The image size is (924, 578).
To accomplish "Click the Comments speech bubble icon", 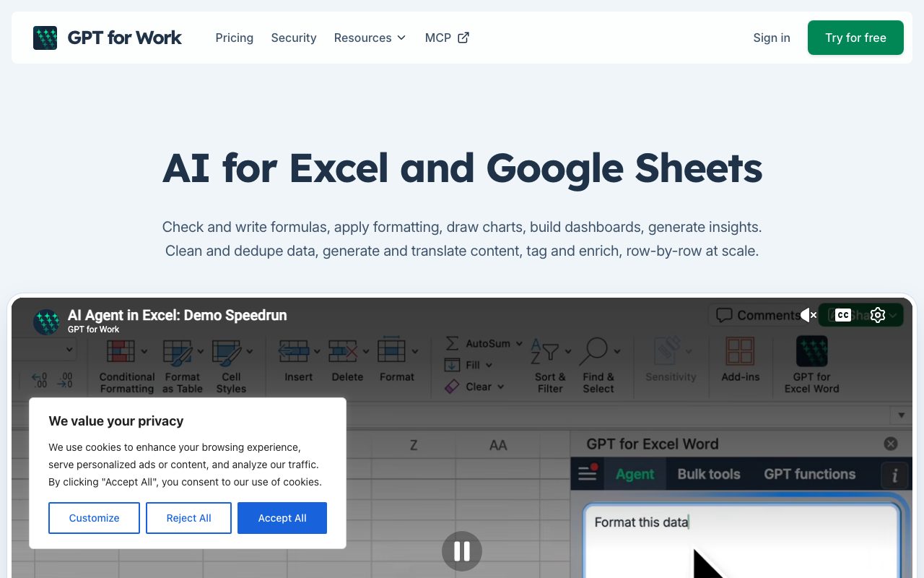I will 724,315.
